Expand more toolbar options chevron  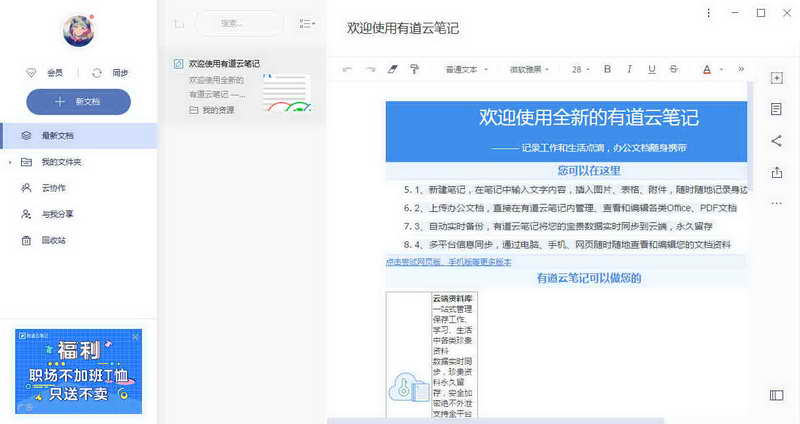(x=741, y=69)
